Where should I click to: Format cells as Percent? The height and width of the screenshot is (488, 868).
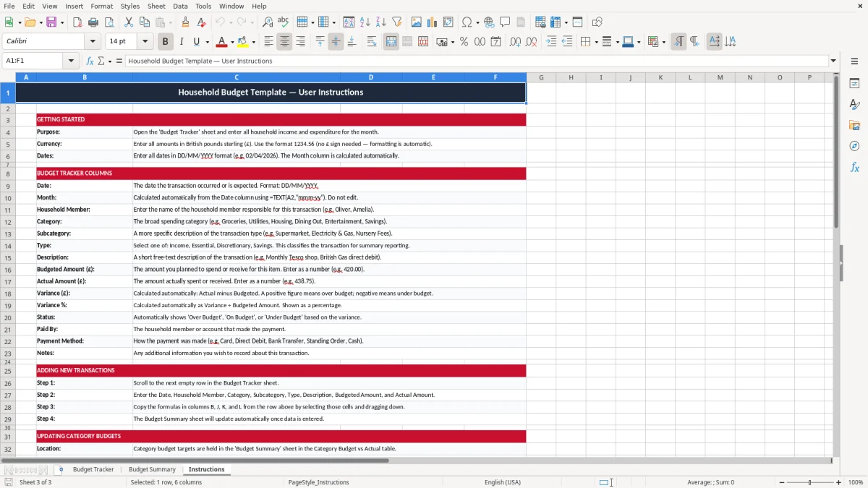[464, 42]
